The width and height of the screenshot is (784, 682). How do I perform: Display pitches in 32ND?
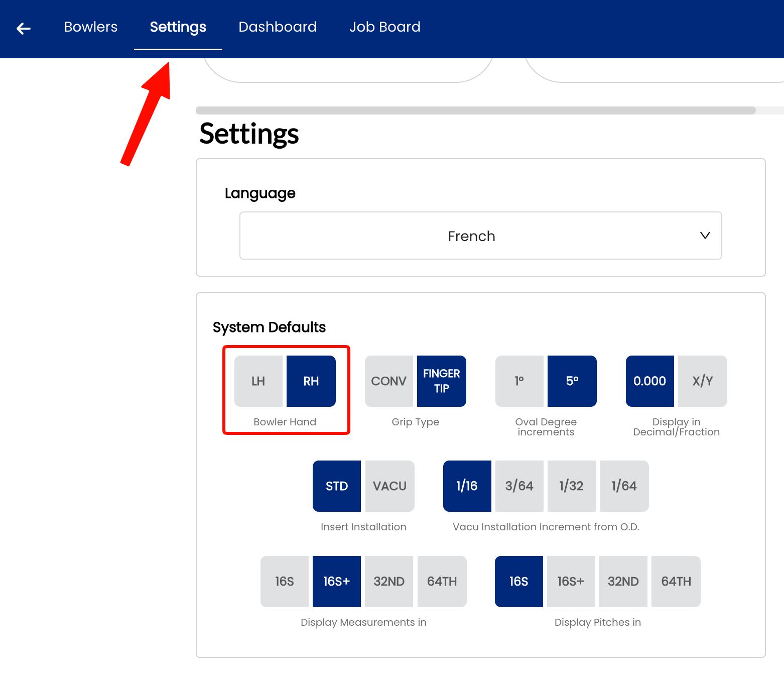coord(623,582)
